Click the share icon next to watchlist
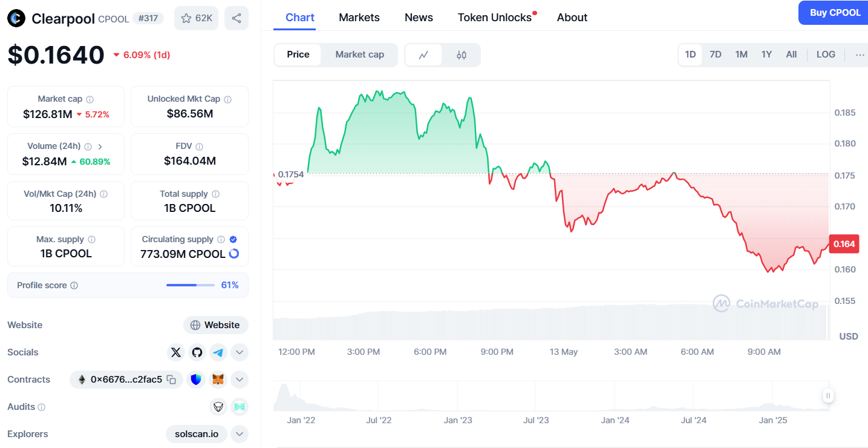 (x=236, y=18)
